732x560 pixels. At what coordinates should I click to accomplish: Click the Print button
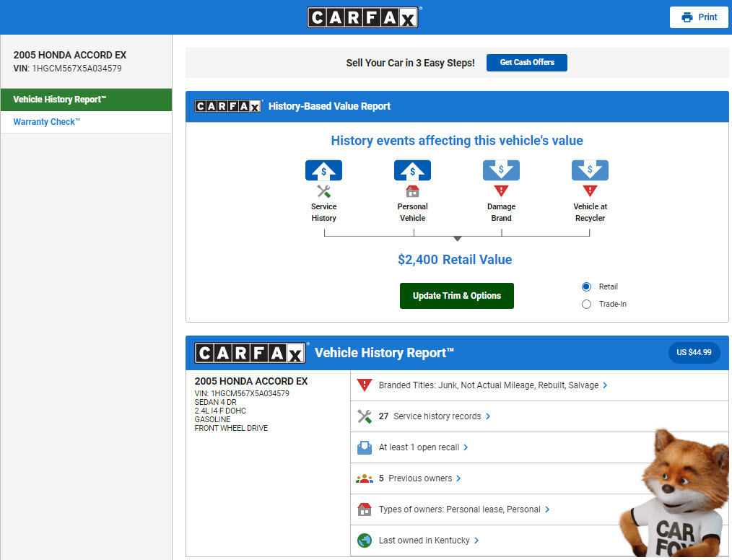click(x=699, y=17)
